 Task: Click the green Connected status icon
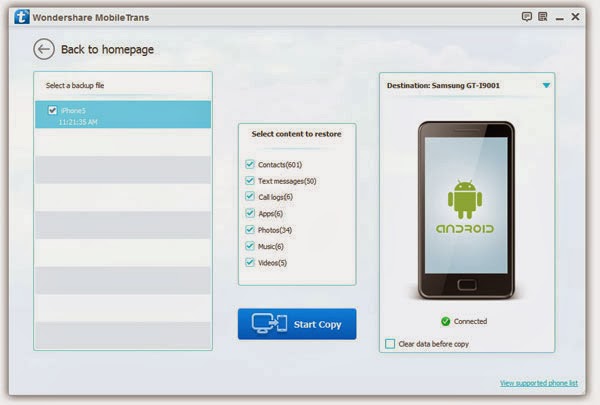[445, 322]
